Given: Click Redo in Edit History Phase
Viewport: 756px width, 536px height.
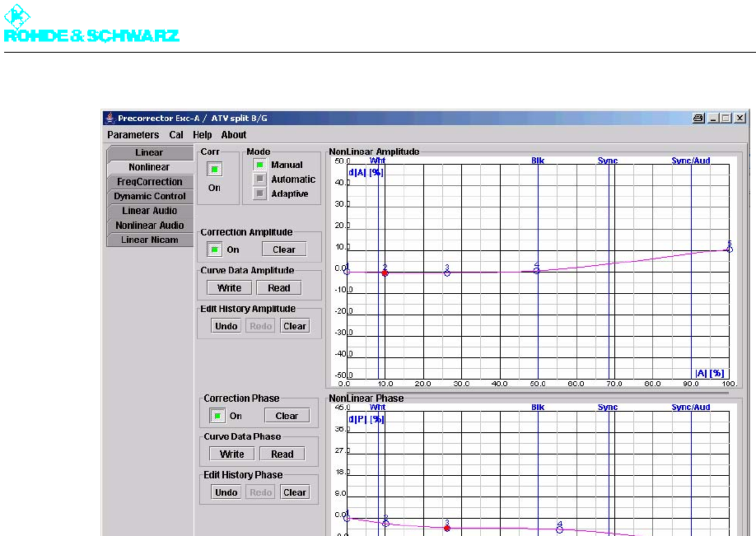Looking at the screenshot, I should pos(261,492).
